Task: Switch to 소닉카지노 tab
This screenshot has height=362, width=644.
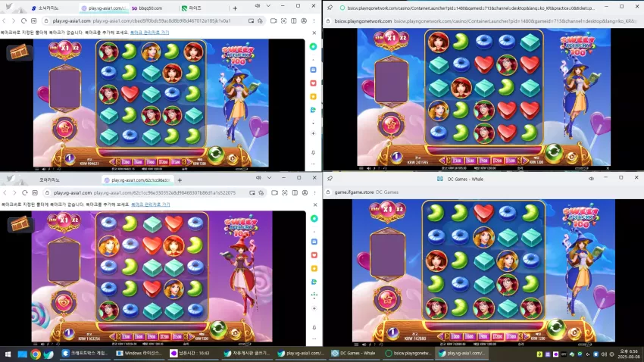Action: click(46, 8)
